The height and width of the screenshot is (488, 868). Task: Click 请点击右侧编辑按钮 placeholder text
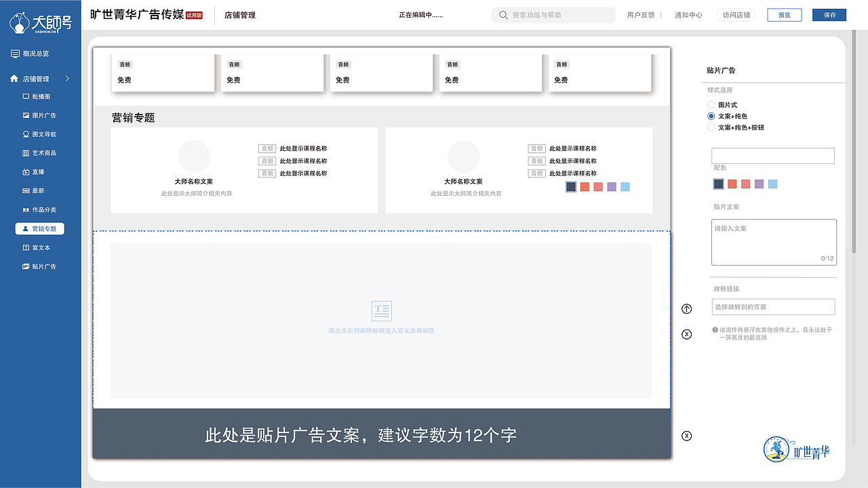381,331
